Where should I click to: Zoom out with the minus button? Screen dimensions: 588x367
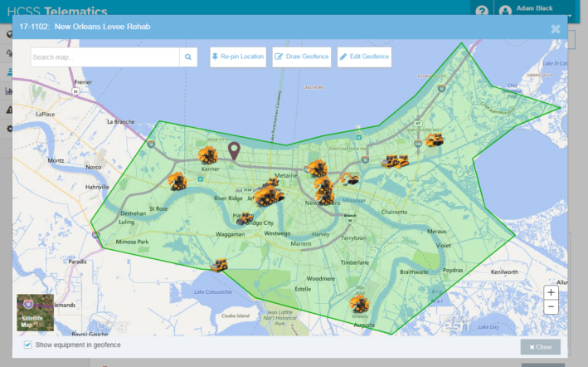point(551,307)
